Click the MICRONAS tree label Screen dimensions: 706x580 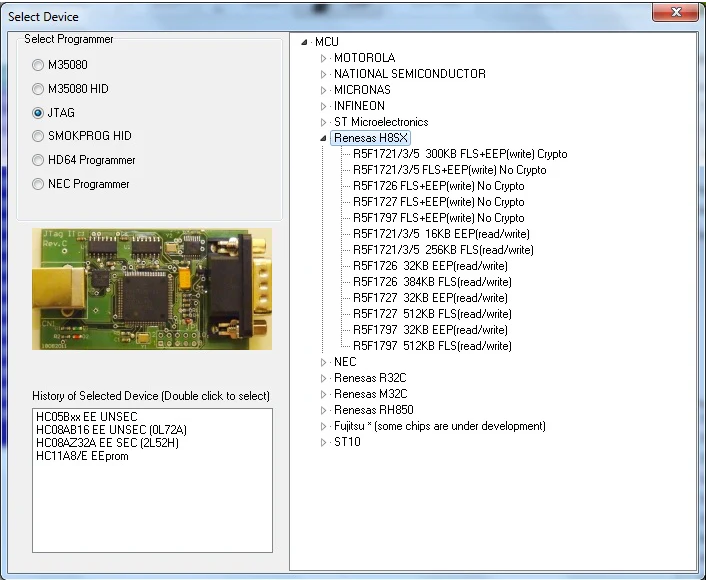362,90
